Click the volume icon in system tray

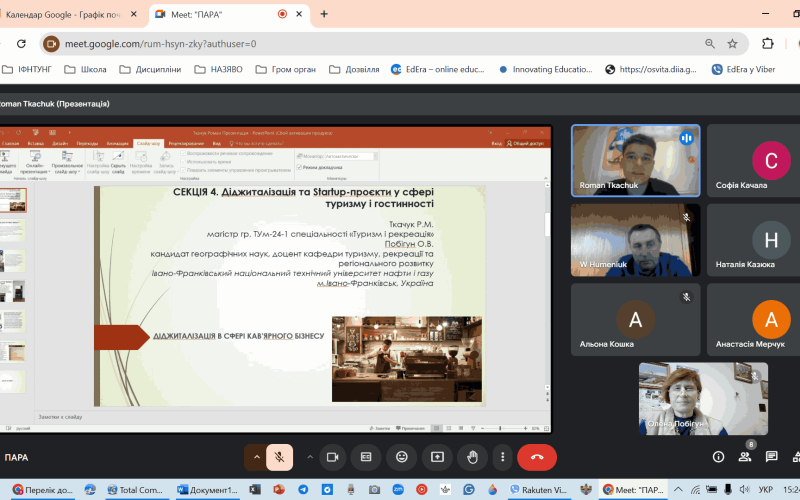point(744,490)
